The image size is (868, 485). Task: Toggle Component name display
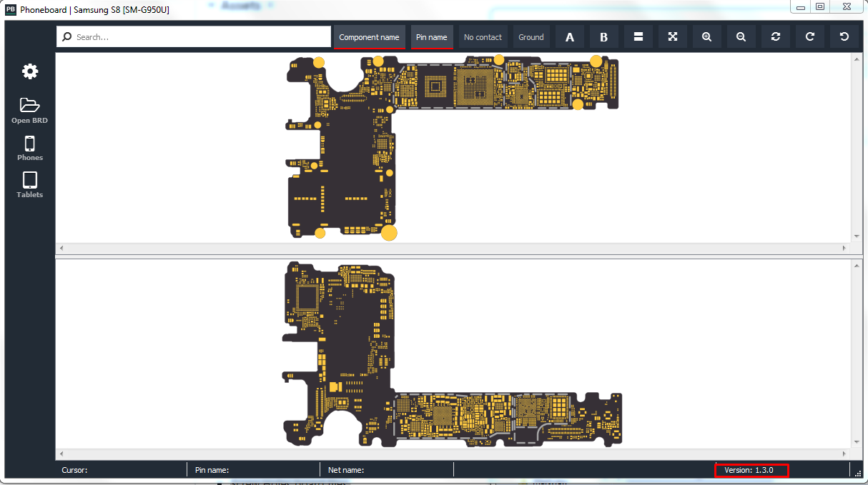(370, 37)
